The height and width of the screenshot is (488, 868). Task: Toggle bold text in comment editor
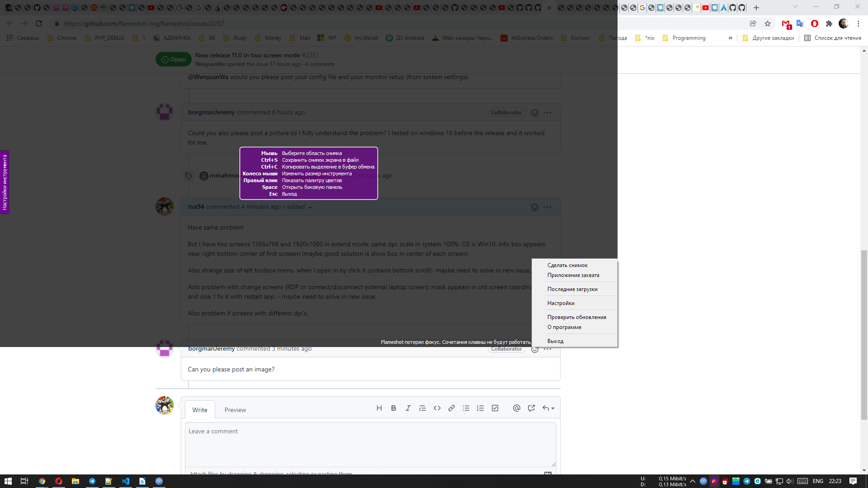pyautogui.click(x=393, y=408)
